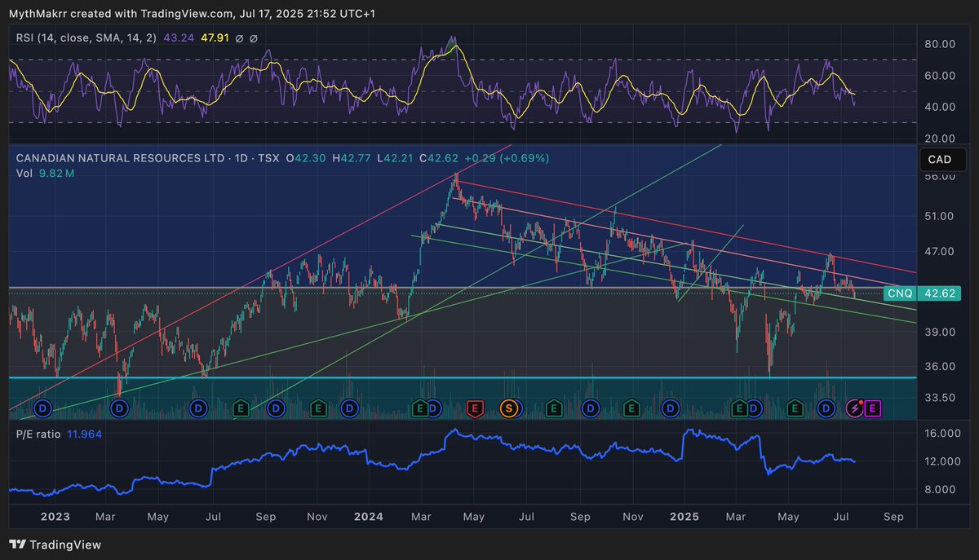Click the 42.62 current price label
The image size is (979, 560).
tap(938, 293)
